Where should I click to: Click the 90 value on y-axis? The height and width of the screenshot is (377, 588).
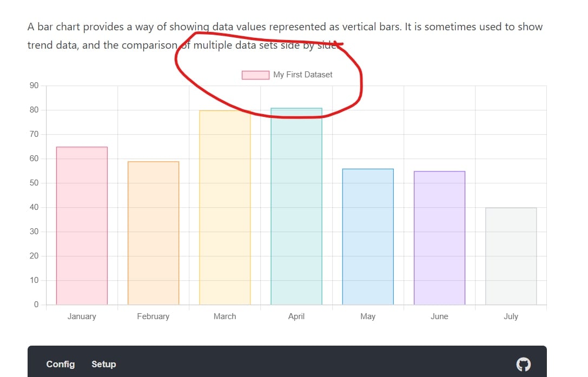click(34, 85)
